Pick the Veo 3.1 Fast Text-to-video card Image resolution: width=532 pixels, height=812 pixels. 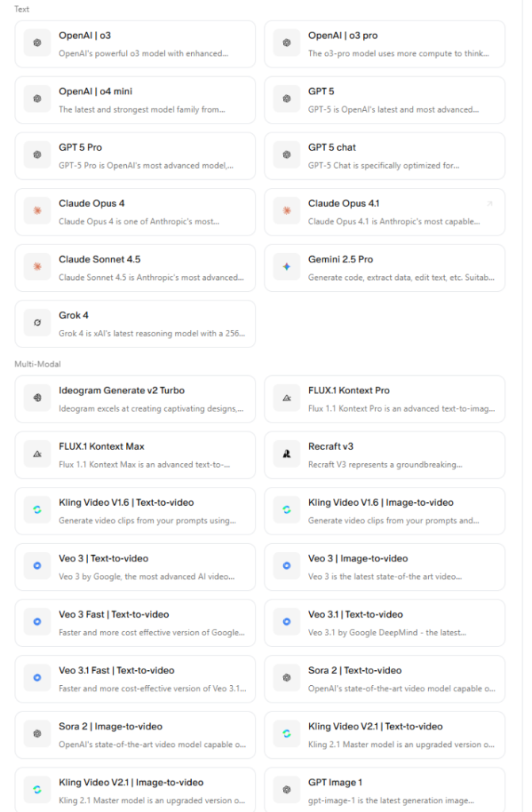coord(135,678)
